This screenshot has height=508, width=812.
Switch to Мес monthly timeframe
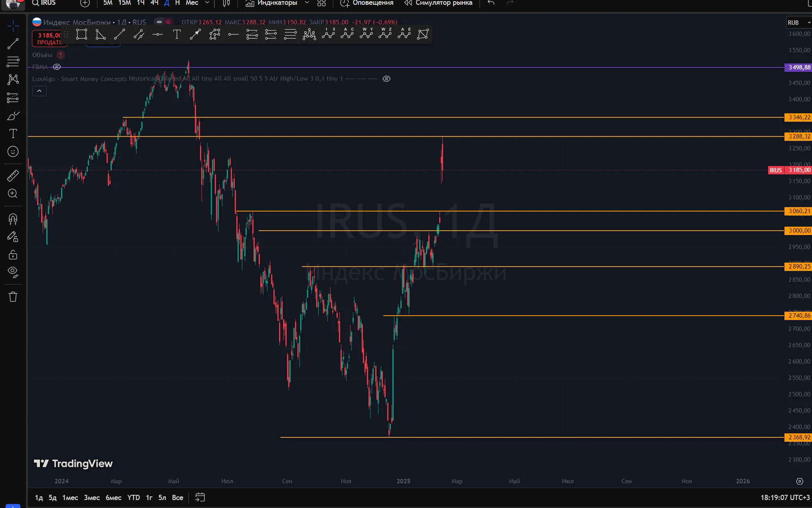pyautogui.click(x=192, y=3)
